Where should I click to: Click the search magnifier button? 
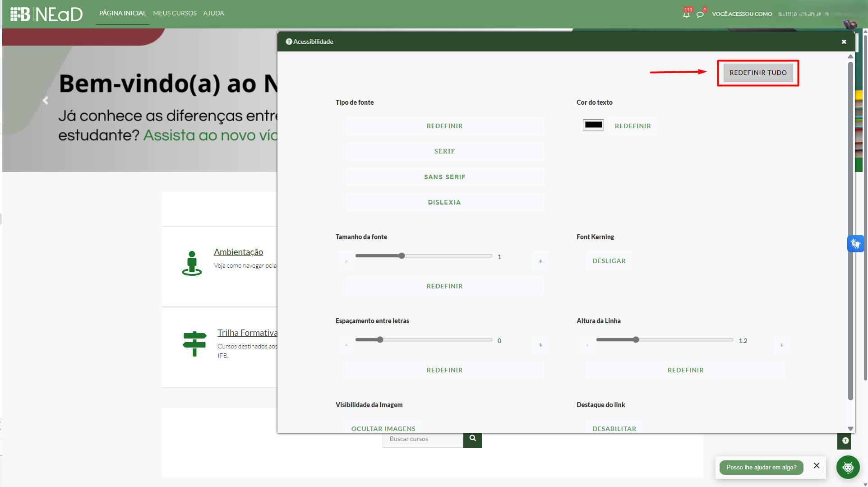point(472,439)
